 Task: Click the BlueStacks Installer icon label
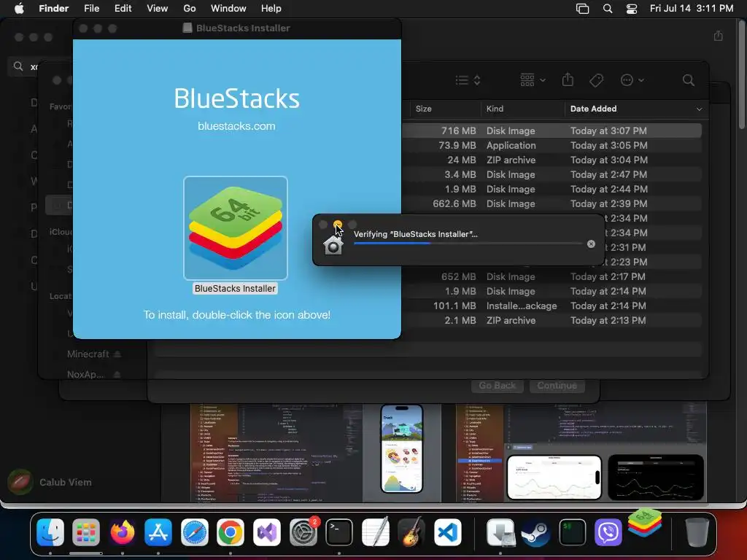click(x=235, y=289)
